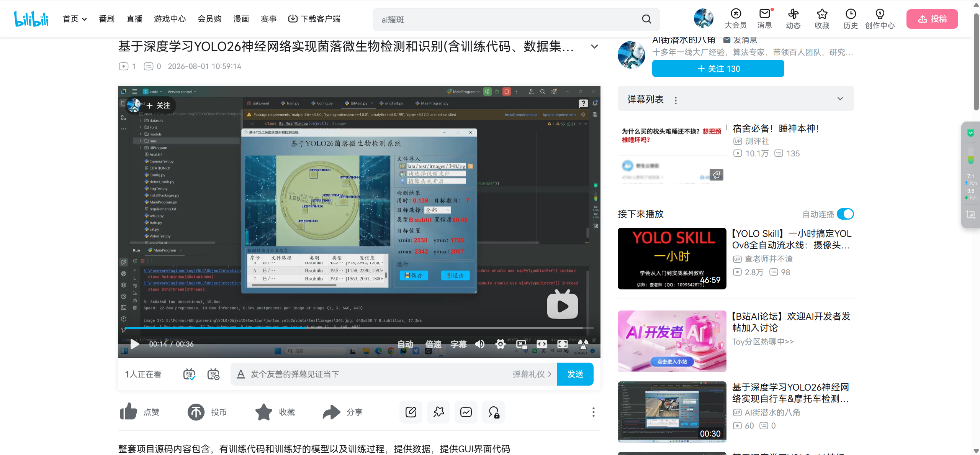Screen dimensions: 980x455
Task: Open the Bilibili home logo
Action: (31, 19)
